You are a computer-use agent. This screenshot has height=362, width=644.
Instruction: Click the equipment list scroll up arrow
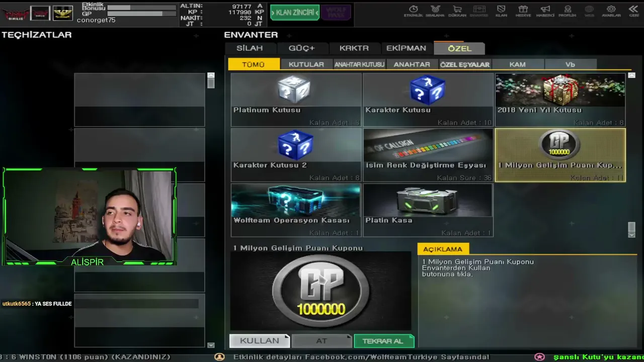211,76
